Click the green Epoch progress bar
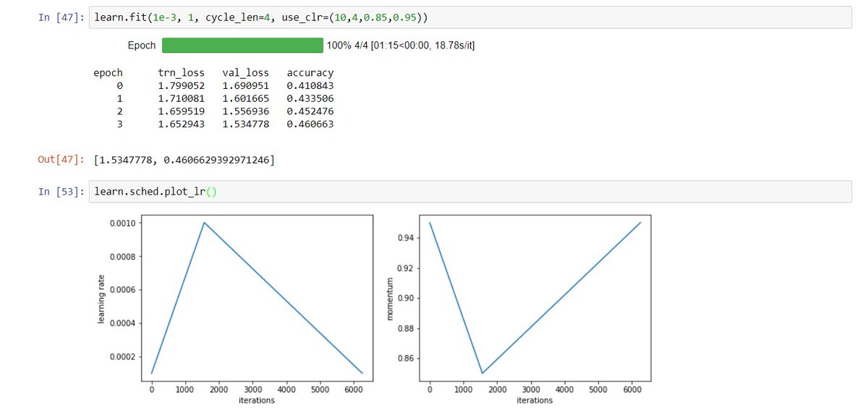Viewport: 868px width, 410px height. tap(242, 46)
